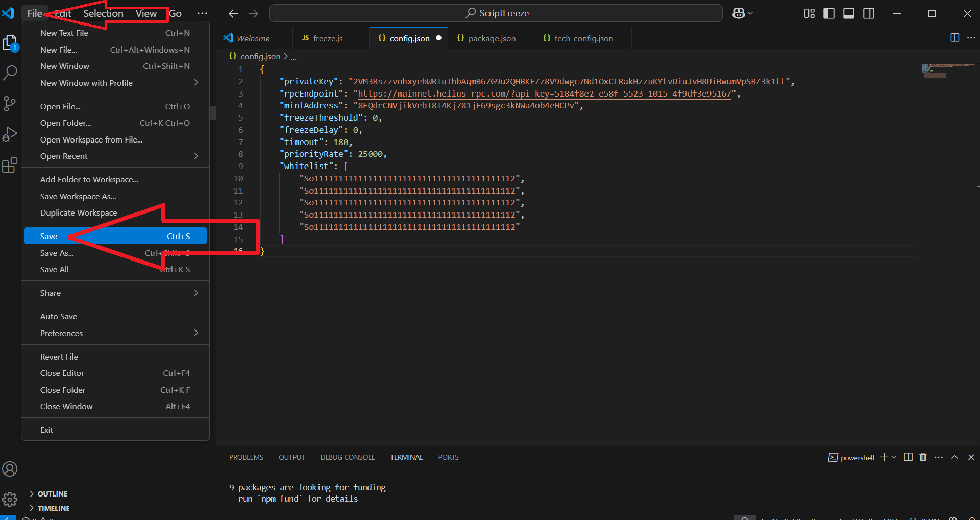Select New Text File menu entry

[x=115, y=33]
